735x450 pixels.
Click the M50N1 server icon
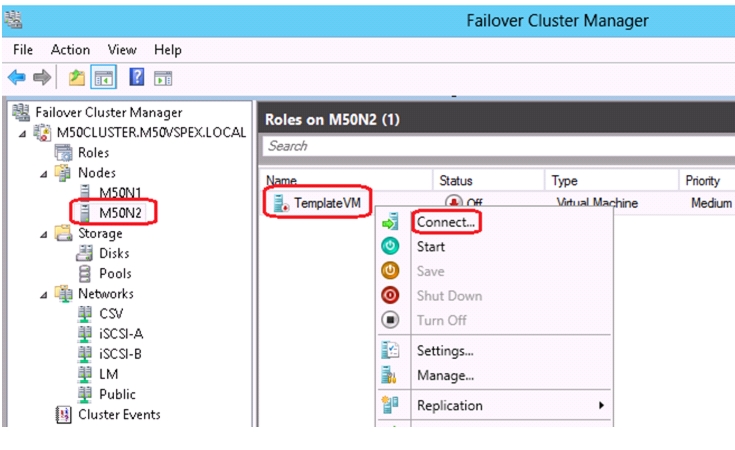click(84, 192)
